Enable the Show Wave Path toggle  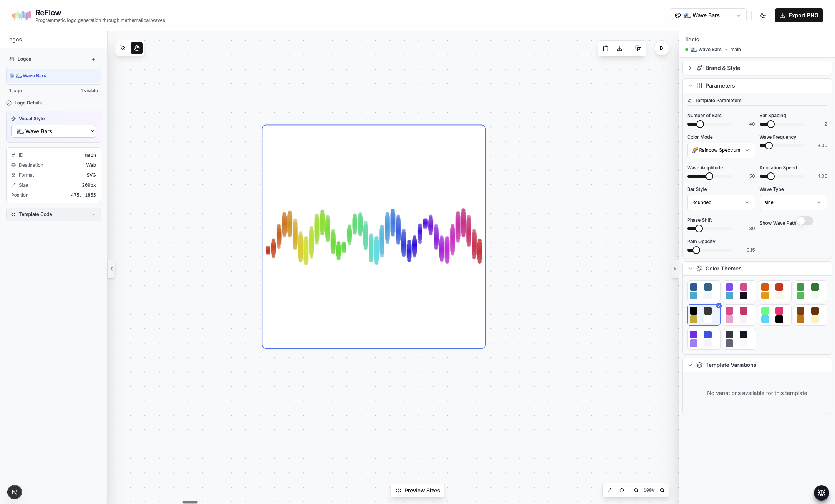[x=804, y=221]
